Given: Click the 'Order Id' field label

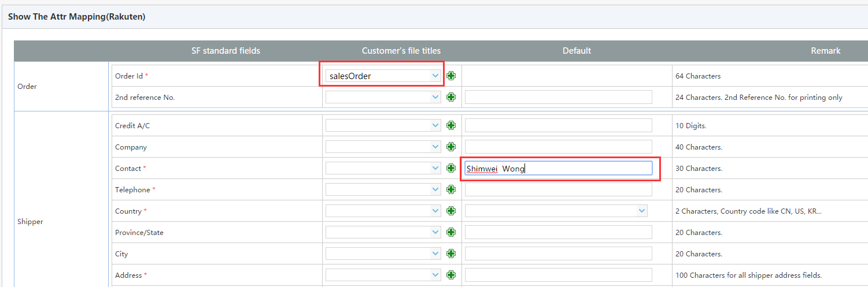Looking at the screenshot, I should tap(128, 76).
